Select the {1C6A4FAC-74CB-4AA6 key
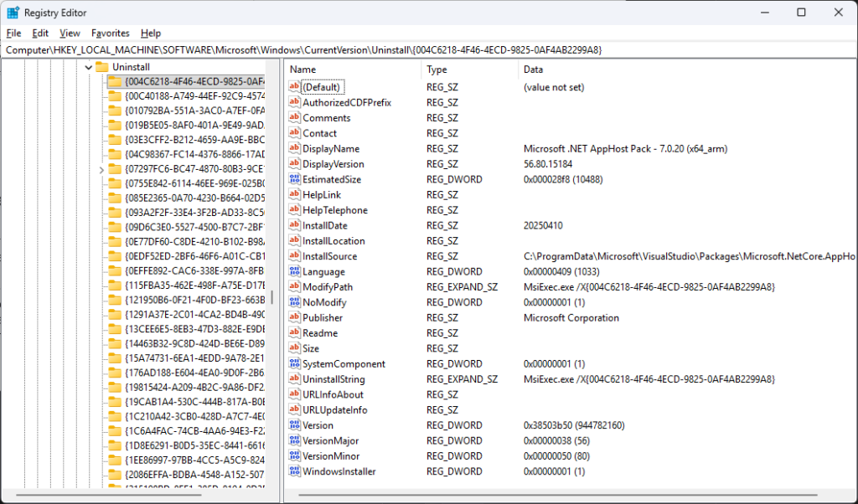Image resolution: width=858 pixels, height=504 pixels. 194,431
